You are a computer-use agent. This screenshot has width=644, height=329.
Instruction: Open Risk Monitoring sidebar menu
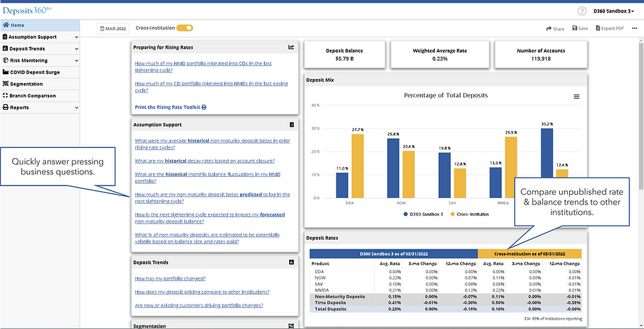[x=40, y=61]
